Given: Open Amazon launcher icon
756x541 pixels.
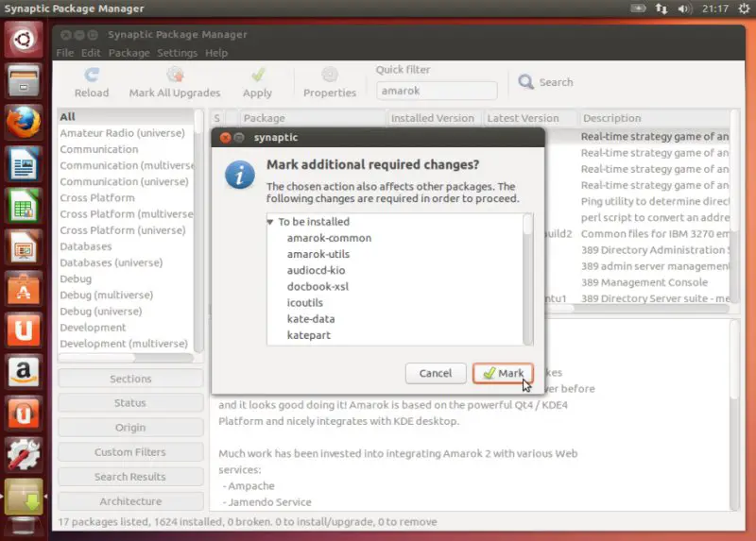Looking at the screenshot, I should coord(23,372).
